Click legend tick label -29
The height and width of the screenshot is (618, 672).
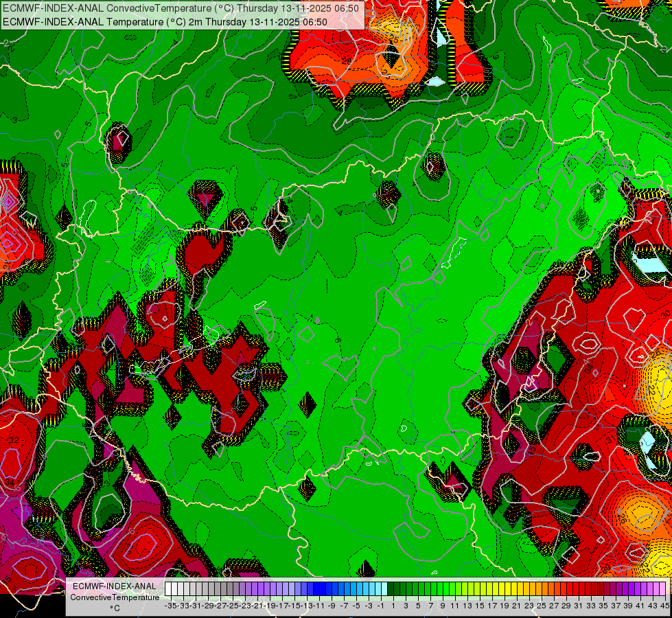click(x=208, y=606)
